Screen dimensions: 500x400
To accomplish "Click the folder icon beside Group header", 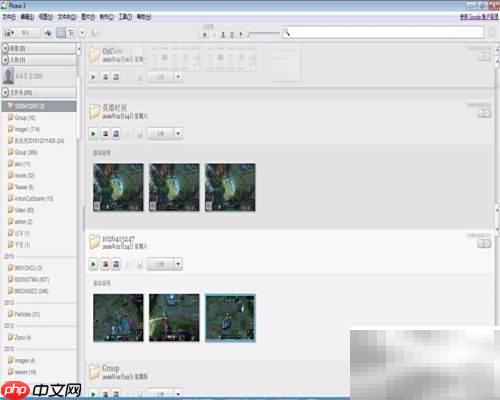I will (95, 372).
